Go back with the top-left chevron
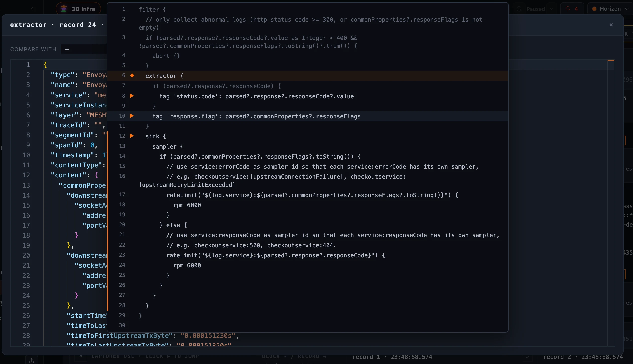This screenshot has width=633, height=364. pyautogui.click(x=32, y=9)
